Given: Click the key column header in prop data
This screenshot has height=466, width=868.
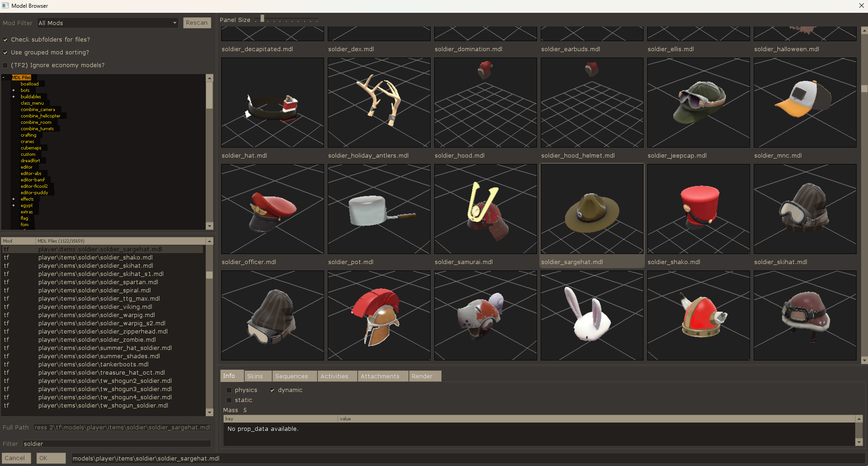Looking at the screenshot, I should click(x=280, y=419).
